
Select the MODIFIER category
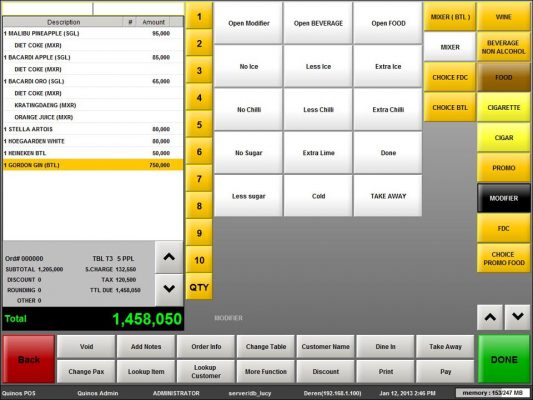point(503,198)
